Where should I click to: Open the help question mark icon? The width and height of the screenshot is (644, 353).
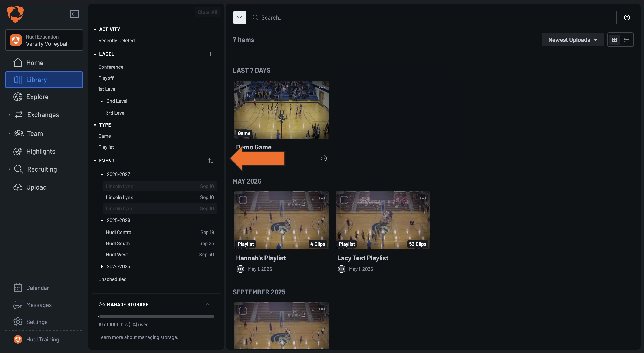pyautogui.click(x=627, y=17)
